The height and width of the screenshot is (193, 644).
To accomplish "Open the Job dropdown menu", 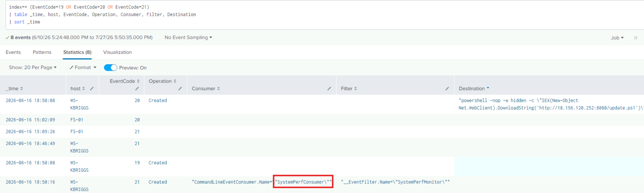I will tap(617, 38).
